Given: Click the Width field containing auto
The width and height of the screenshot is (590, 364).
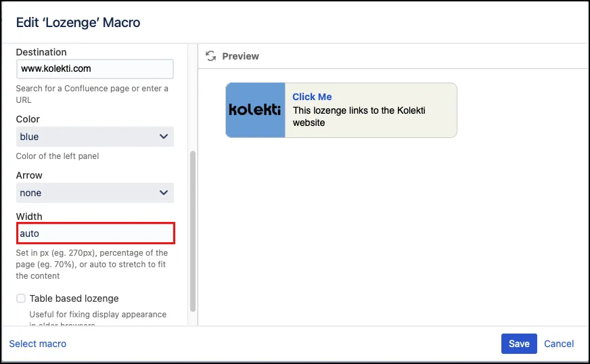Looking at the screenshot, I should [x=95, y=233].
